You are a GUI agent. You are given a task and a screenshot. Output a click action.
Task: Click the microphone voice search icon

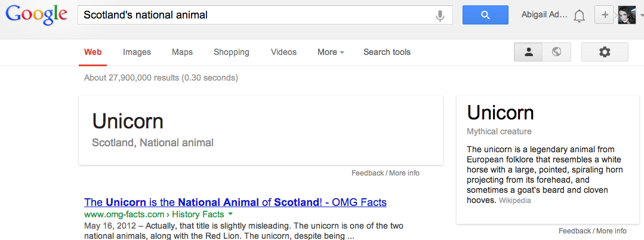pos(440,16)
